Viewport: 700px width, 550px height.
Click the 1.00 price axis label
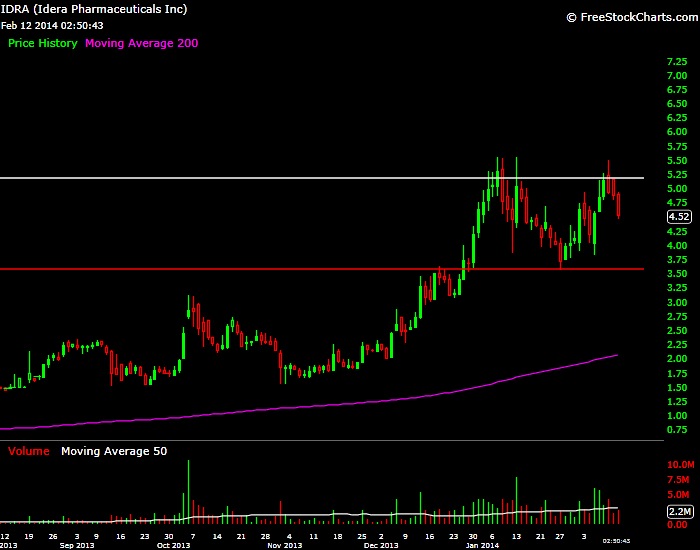[677, 416]
